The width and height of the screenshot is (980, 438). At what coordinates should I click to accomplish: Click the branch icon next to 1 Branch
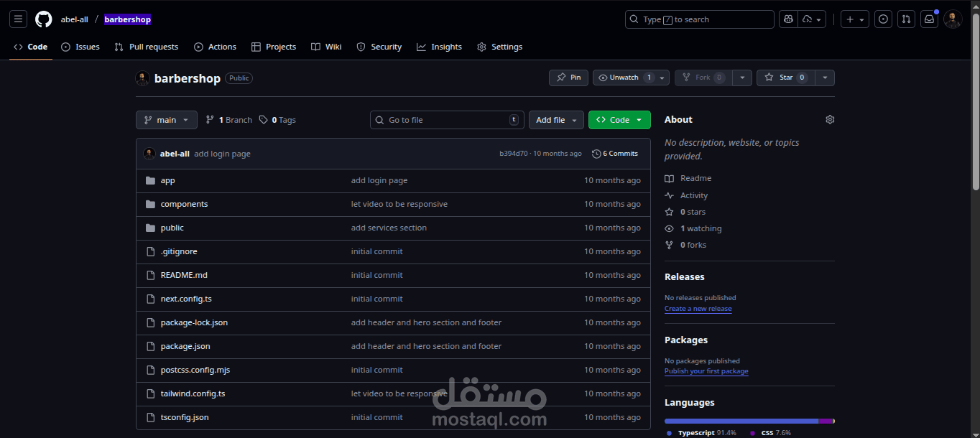(210, 120)
